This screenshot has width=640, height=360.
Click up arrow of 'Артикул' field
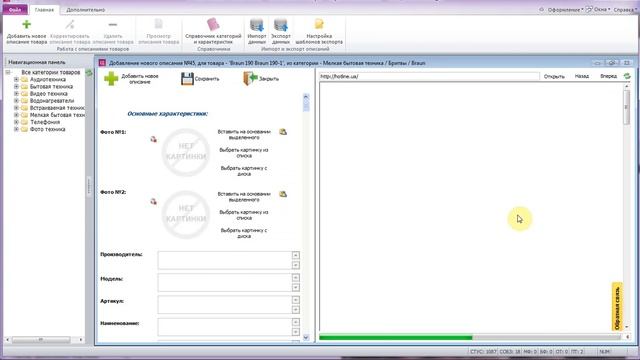[296, 300]
